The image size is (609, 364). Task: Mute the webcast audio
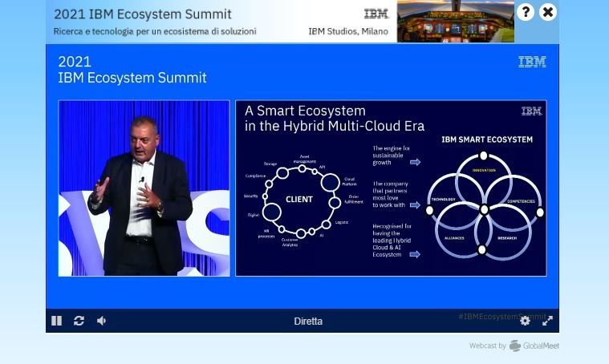pyautogui.click(x=101, y=321)
